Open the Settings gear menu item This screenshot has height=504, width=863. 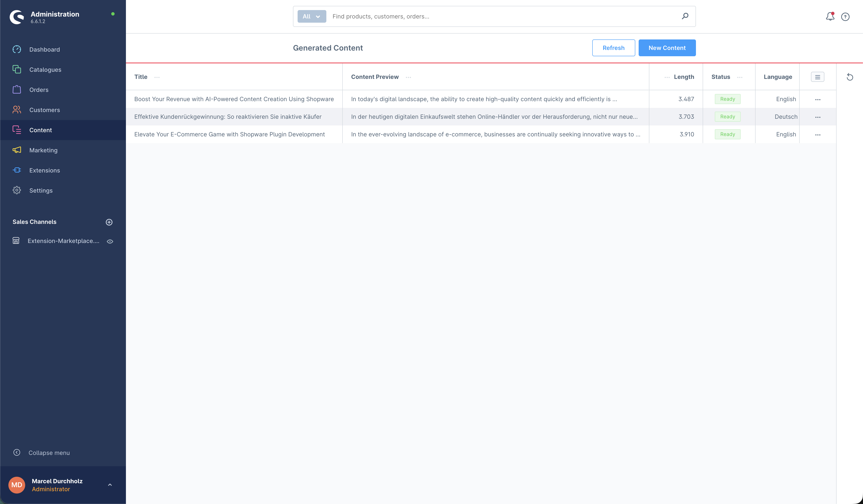click(41, 190)
